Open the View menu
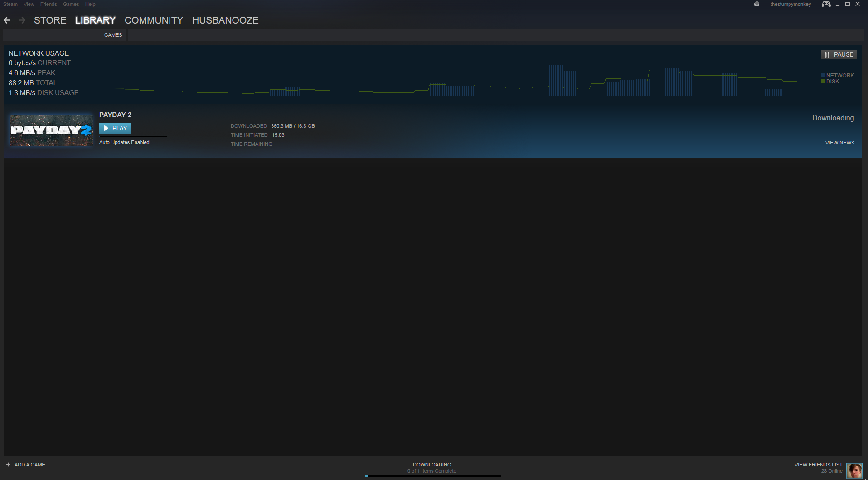 point(29,4)
